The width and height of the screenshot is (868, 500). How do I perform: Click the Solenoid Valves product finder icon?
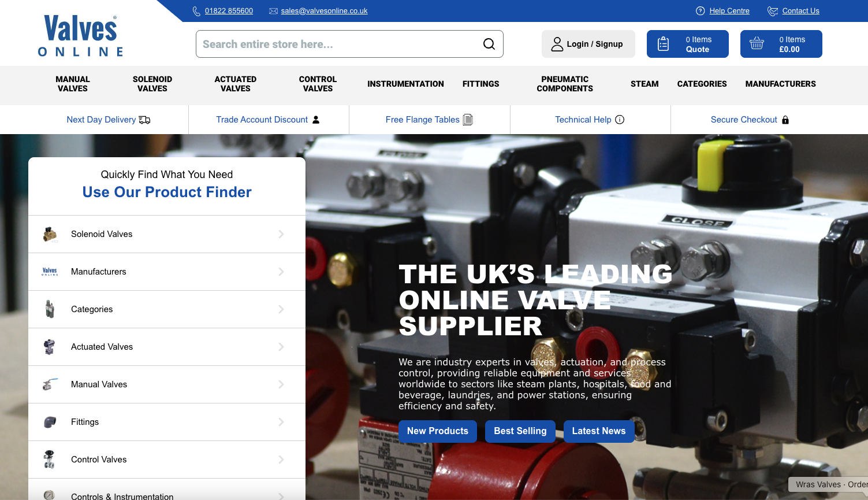point(50,234)
